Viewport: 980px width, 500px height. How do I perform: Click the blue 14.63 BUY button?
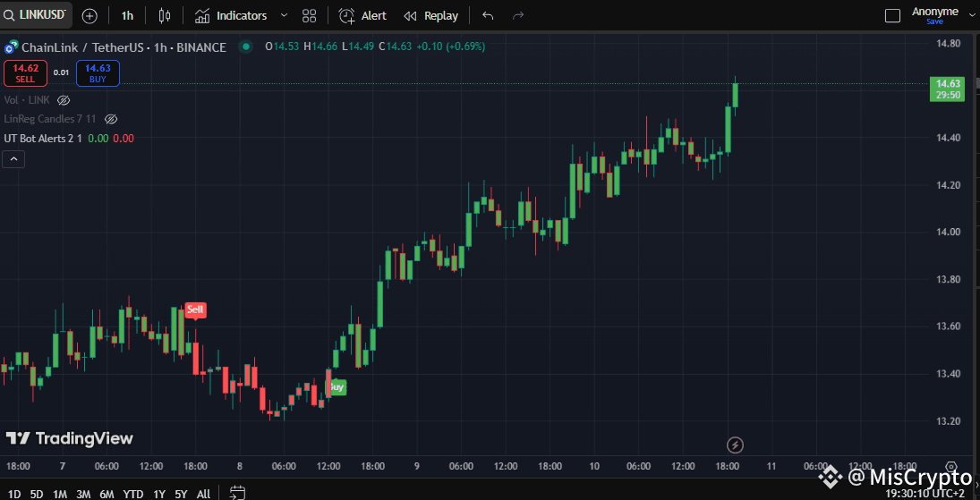[98, 73]
